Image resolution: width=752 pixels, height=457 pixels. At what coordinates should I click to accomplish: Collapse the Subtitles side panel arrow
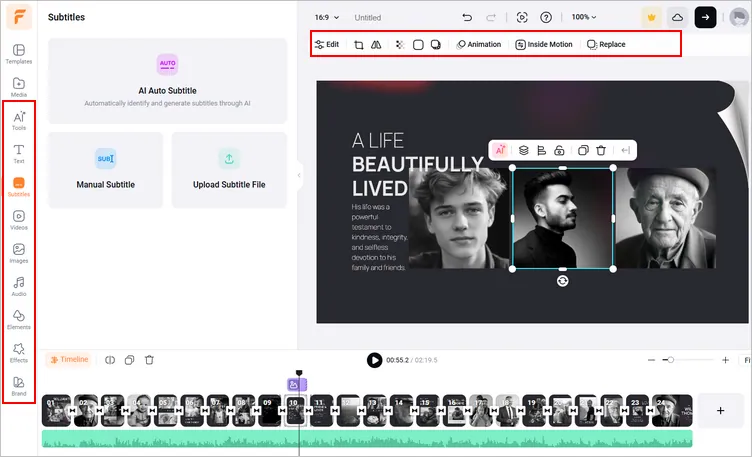[299, 176]
